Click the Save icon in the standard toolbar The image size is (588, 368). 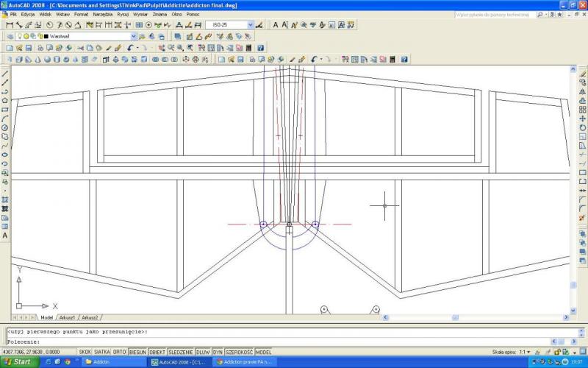coord(28,48)
